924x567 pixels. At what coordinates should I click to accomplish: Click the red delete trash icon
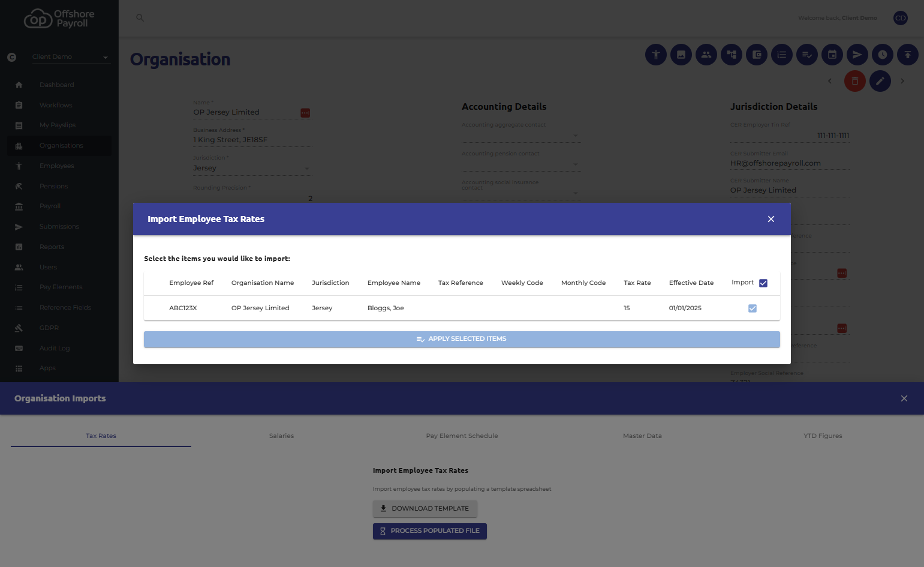[855, 81]
